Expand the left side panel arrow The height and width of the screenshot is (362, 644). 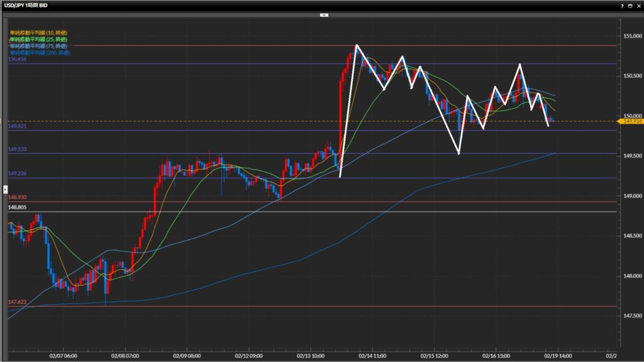pyautogui.click(x=6, y=189)
